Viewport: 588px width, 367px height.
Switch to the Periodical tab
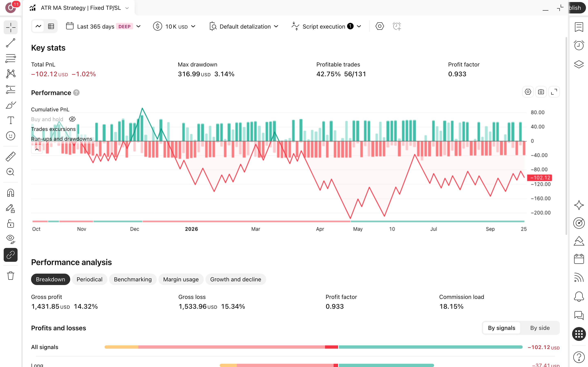[x=89, y=279]
